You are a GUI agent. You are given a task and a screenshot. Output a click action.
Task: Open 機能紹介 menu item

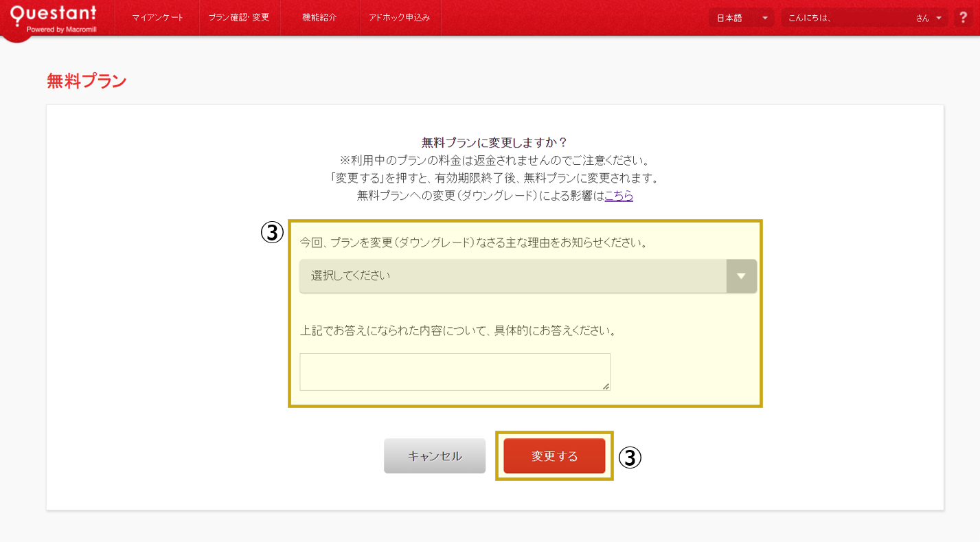(319, 18)
